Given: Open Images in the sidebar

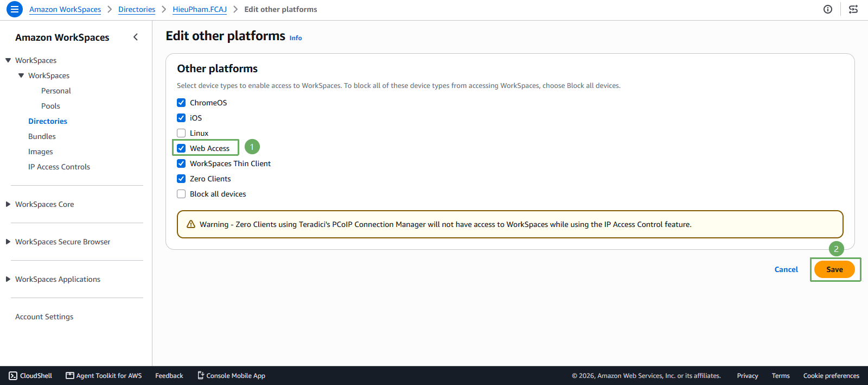Looking at the screenshot, I should (x=41, y=152).
